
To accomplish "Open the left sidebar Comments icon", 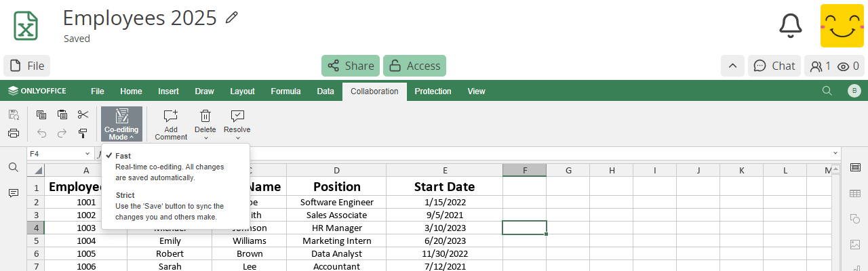I will tap(14, 193).
